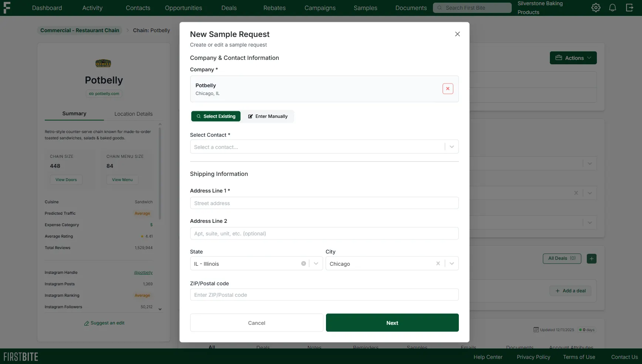Click the Next button

tap(392, 323)
